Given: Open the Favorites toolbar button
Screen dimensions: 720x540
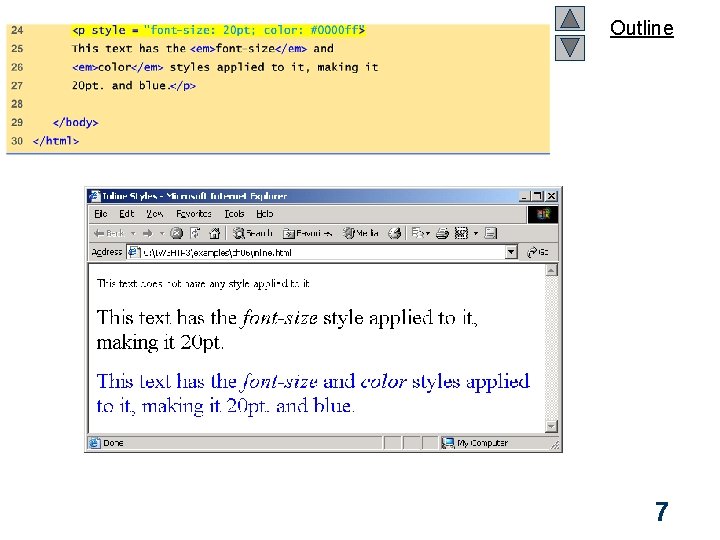Looking at the screenshot, I should (x=307, y=233).
